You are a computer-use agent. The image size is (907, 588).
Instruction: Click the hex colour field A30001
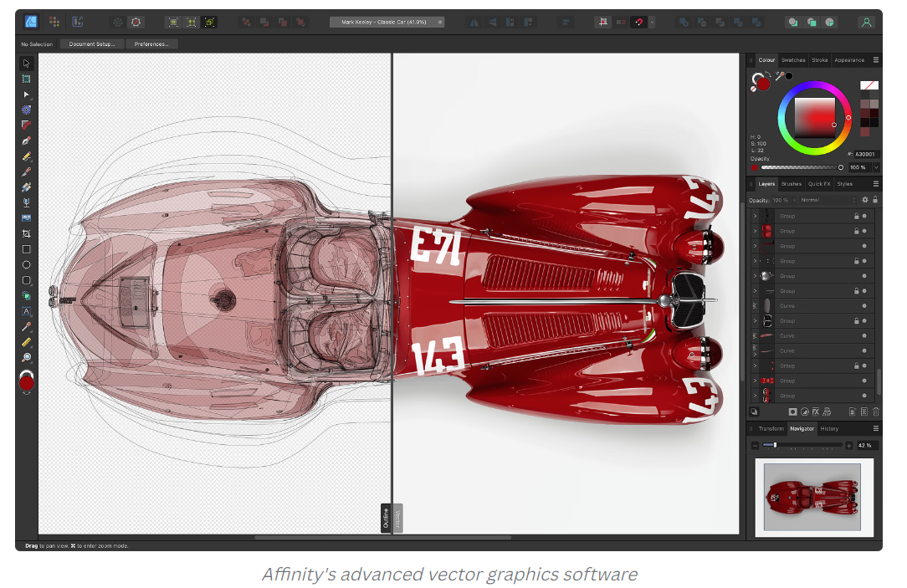coord(865,154)
